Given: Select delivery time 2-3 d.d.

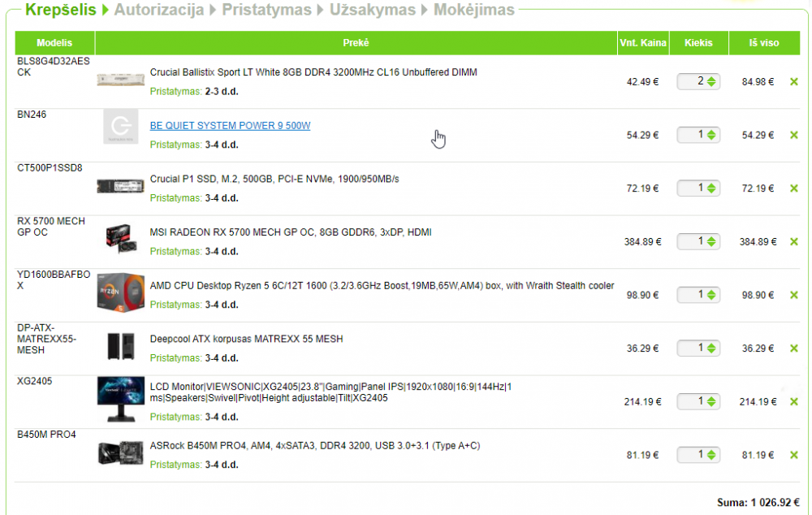Looking at the screenshot, I should [x=222, y=92].
